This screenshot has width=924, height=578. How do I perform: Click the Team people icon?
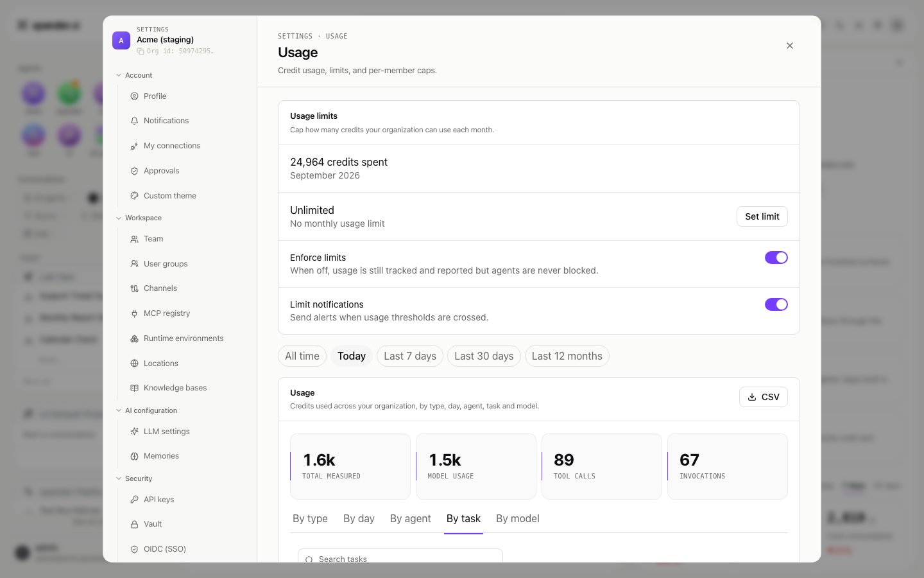[134, 239]
